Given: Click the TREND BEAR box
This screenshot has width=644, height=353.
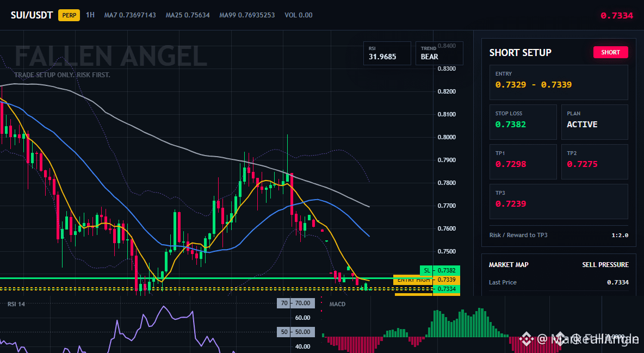Looking at the screenshot, I should coord(439,53).
